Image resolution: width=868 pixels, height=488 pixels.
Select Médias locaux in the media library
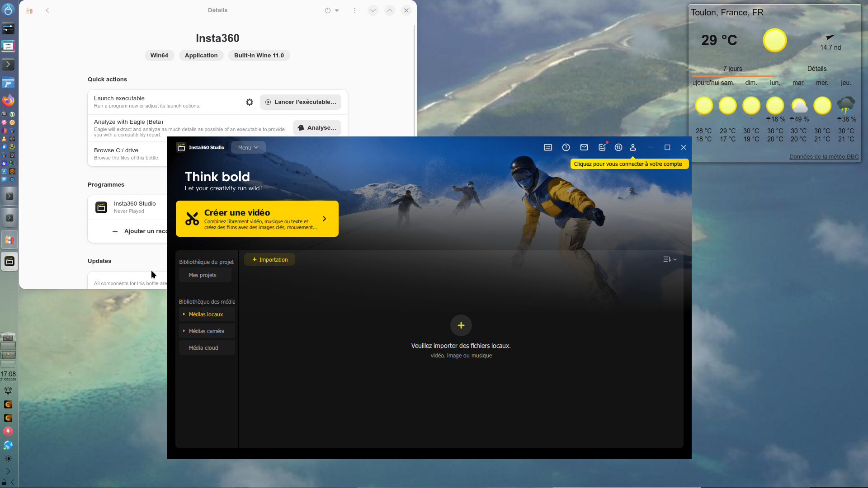[x=207, y=314]
